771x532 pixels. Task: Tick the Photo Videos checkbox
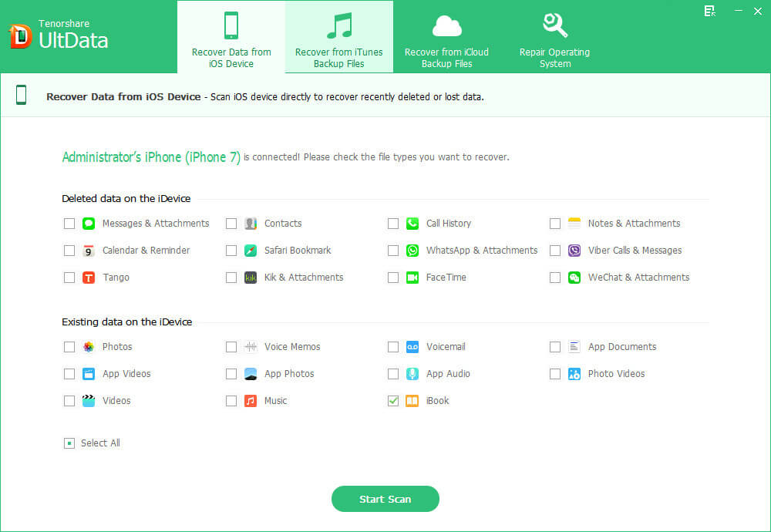555,374
